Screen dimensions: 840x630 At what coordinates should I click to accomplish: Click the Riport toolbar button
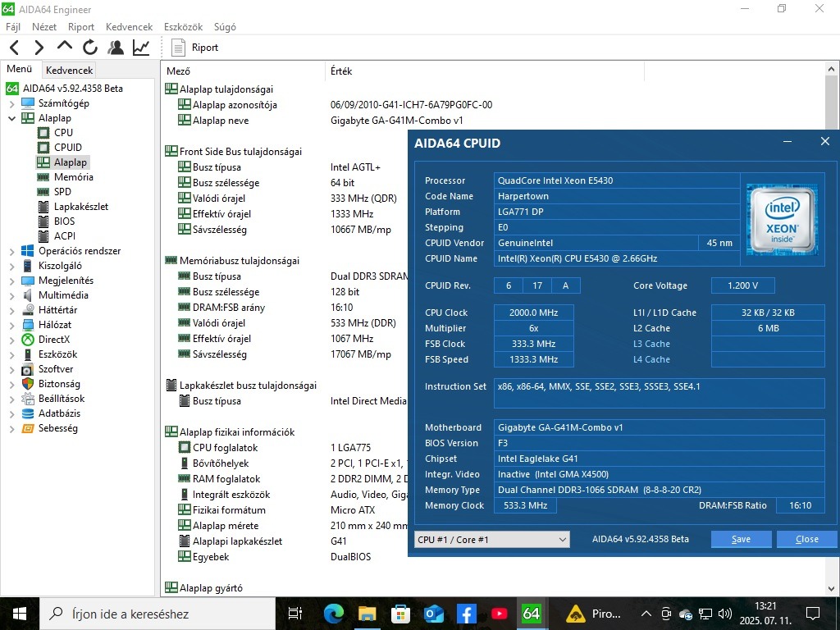tap(195, 48)
